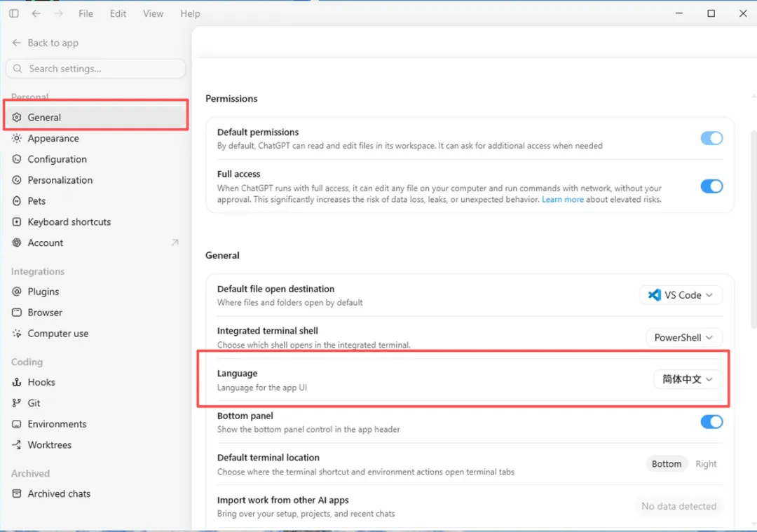
Task: Set default terminal location to Right
Action: [x=706, y=464]
